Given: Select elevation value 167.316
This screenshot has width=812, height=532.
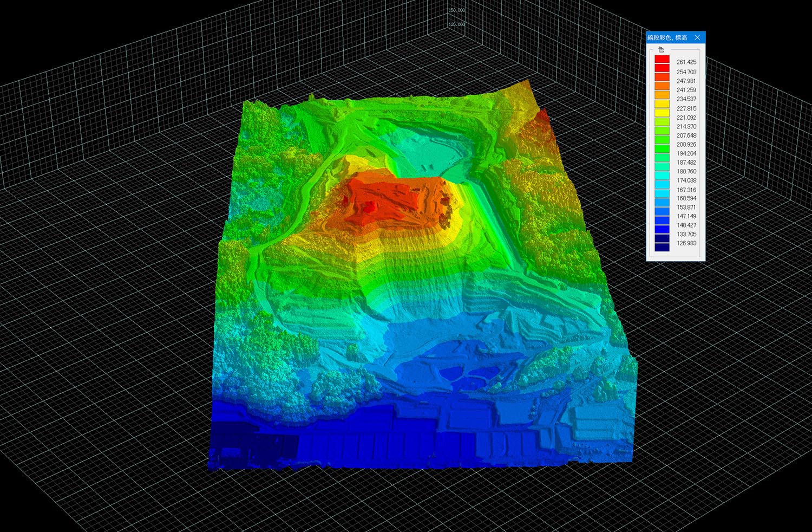Looking at the screenshot, I should (x=686, y=190).
